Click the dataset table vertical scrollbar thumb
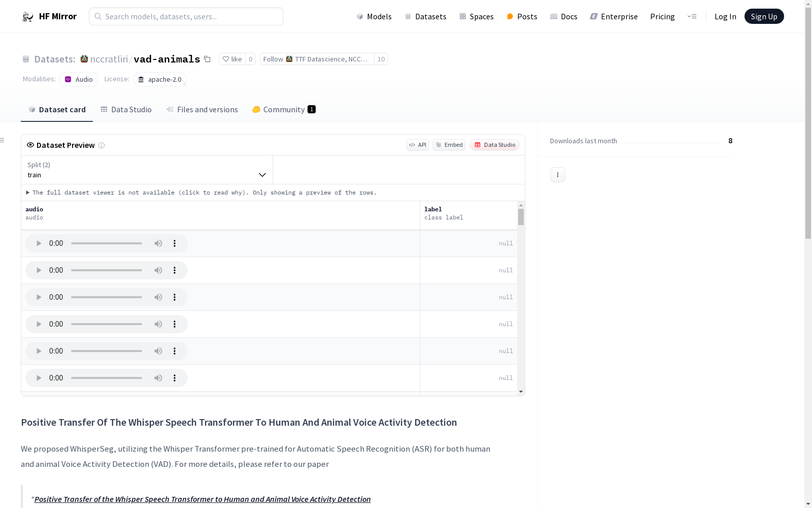This screenshot has width=812, height=508. [521, 217]
